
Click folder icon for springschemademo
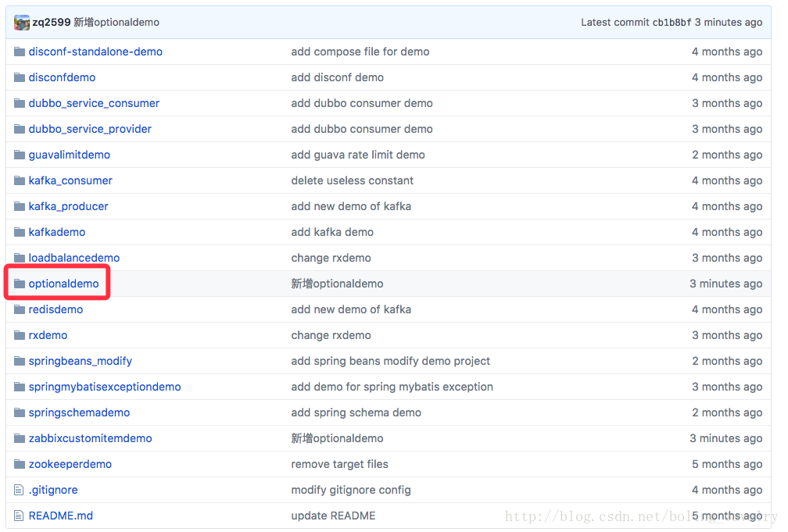click(20, 412)
